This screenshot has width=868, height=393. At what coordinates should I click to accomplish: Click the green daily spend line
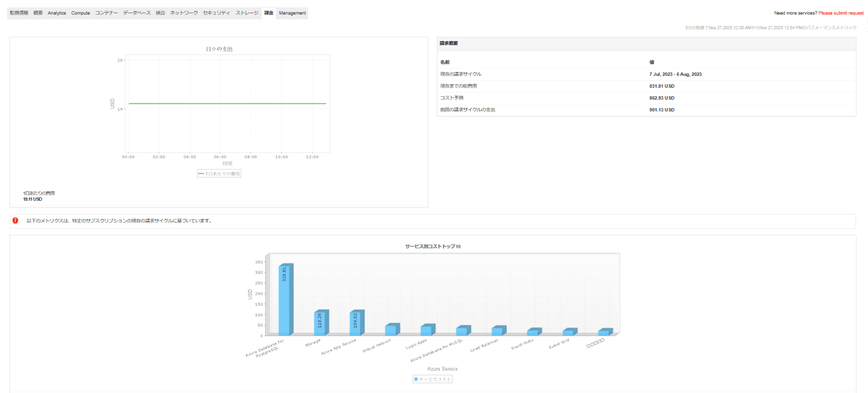point(227,103)
